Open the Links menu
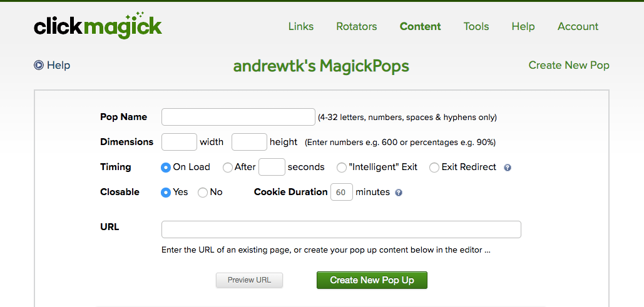The width and height of the screenshot is (644, 307). 301,26
